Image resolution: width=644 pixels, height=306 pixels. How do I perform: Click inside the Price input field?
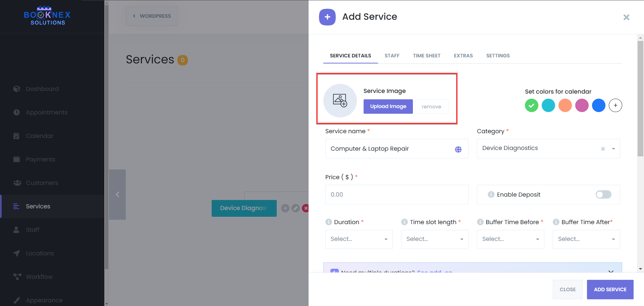(396, 194)
